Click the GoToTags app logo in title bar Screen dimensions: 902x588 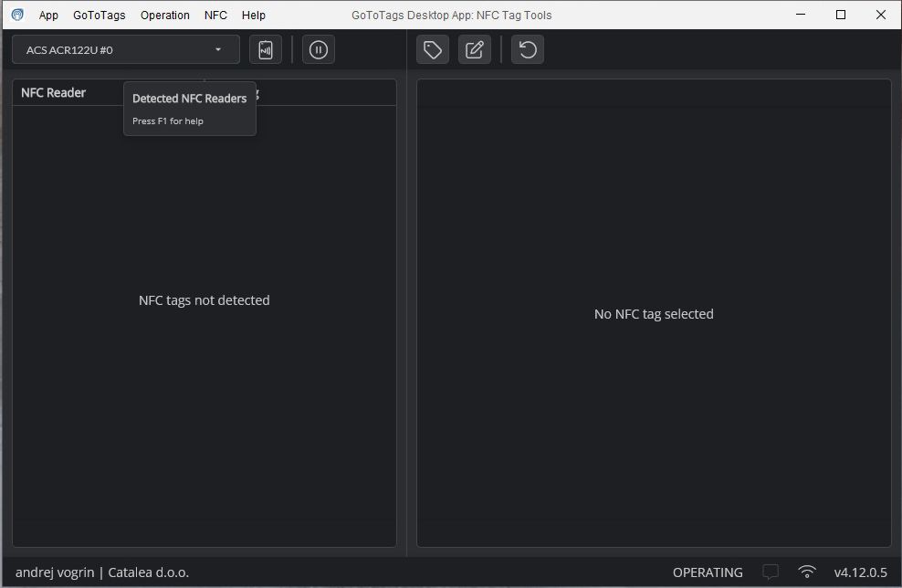pyautogui.click(x=17, y=15)
